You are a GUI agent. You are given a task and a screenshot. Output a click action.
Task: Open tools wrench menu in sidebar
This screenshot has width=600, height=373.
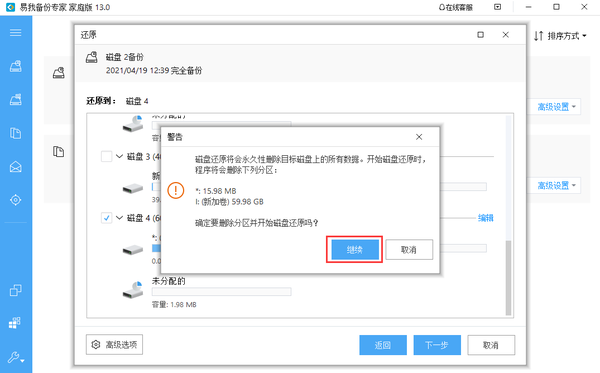(15, 357)
